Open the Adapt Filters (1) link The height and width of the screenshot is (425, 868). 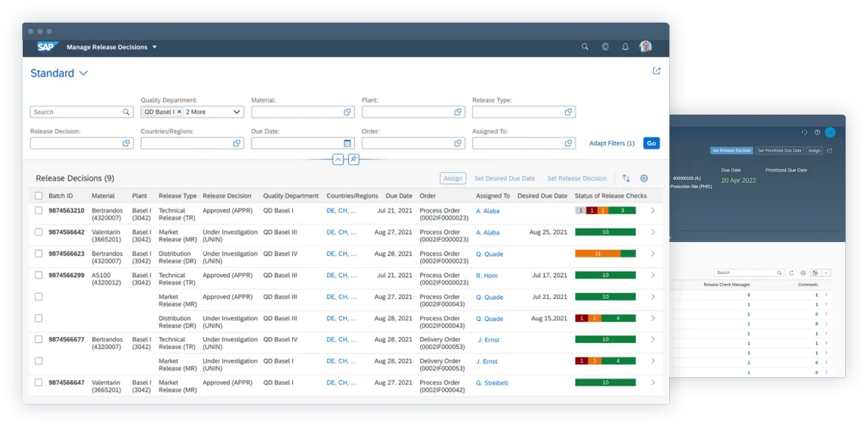pyautogui.click(x=612, y=143)
